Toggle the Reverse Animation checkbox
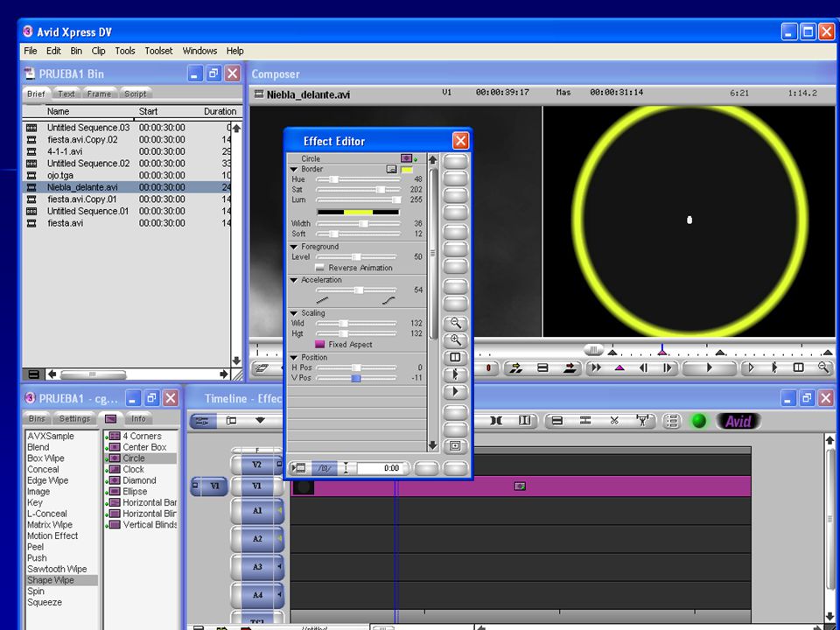This screenshot has height=630, width=840. coord(320,268)
